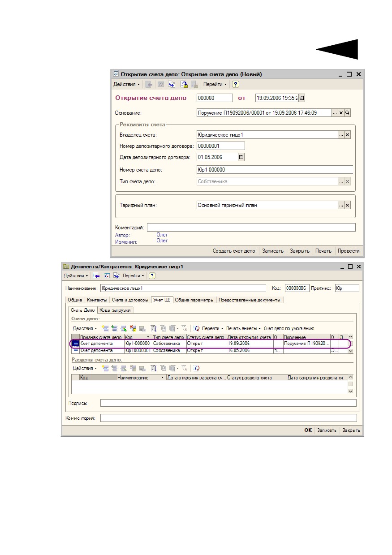Screen dimensions: 392x555
Task: Click Edit-row icon in Счета депо toolbar
Action: (123, 328)
